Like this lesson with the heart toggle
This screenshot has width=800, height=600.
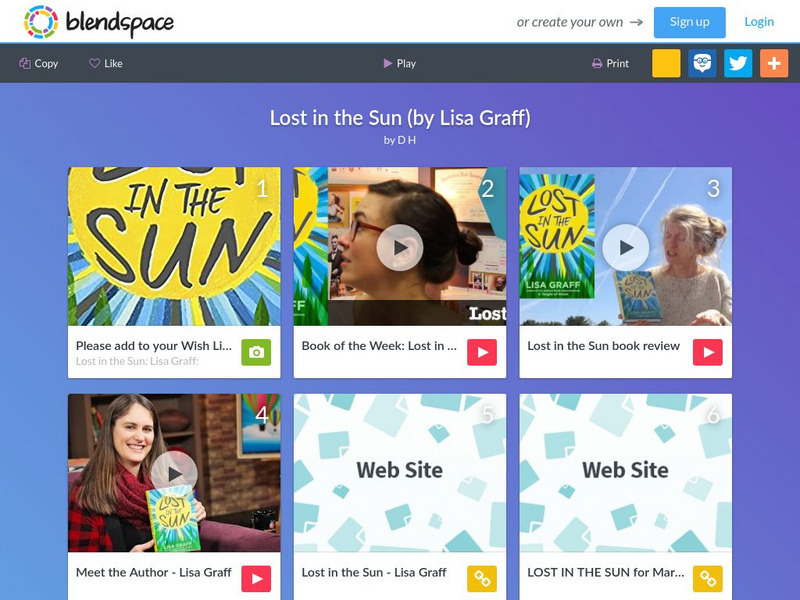[106, 63]
